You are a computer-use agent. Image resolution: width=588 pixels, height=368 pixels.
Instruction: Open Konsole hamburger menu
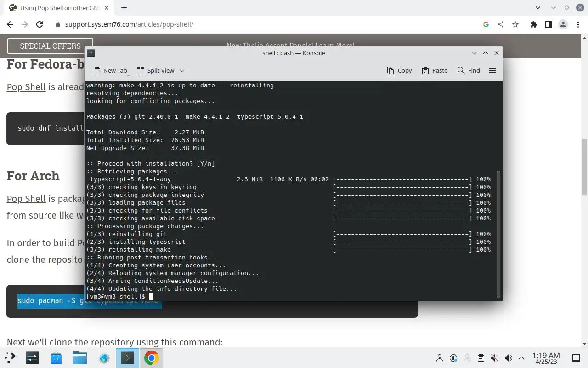tap(492, 70)
